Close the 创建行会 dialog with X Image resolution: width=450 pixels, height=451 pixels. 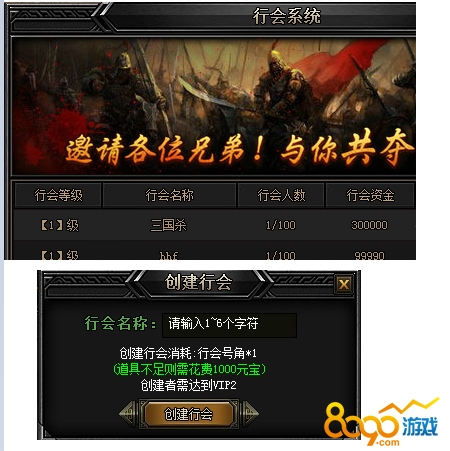(x=344, y=284)
